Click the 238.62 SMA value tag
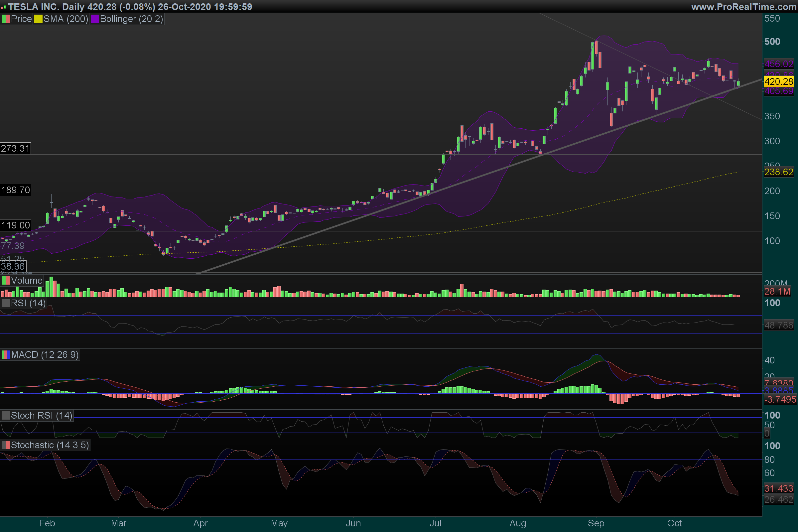798x532 pixels. click(779, 172)
